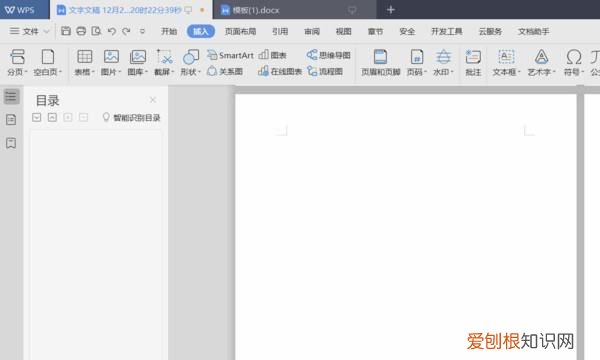600x360 pixels.
Task: Open the 页码 page number dropdown
Action: [417, 72]
